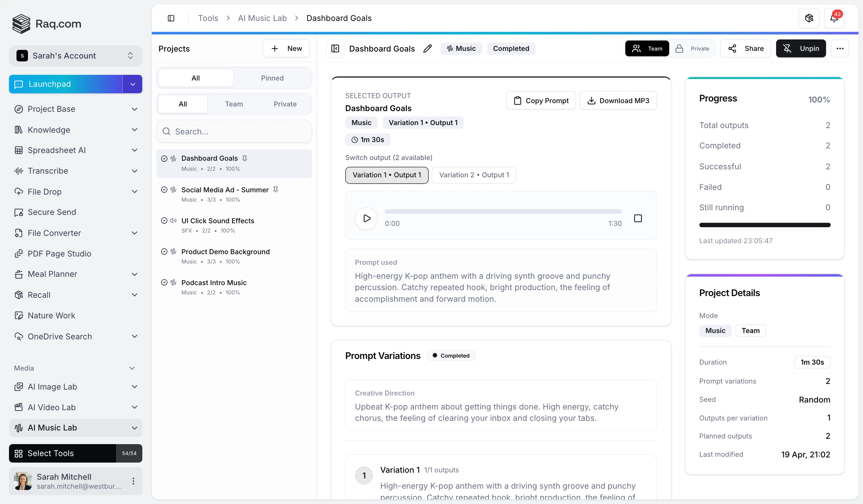Image resolution: width=863 pixels, height=504 pixels.
Task: Filter projects by the Private tab
Action: tap(285, 104)
